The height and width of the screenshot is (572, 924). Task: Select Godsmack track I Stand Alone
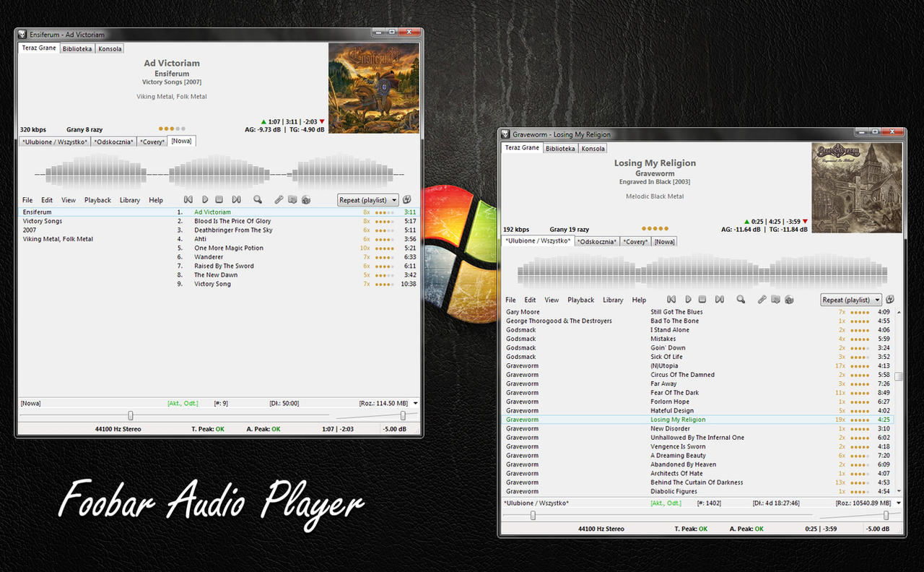coord(698,330)
